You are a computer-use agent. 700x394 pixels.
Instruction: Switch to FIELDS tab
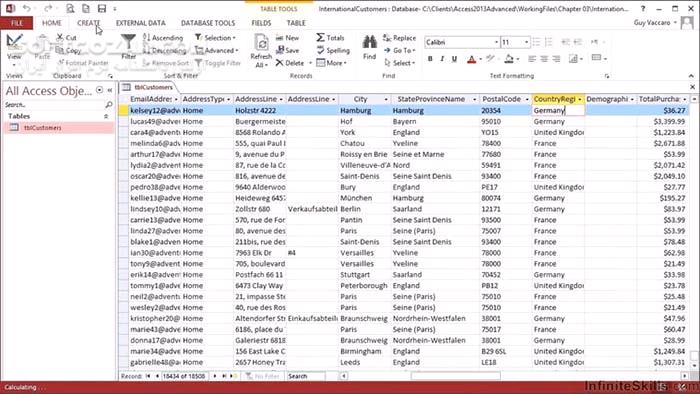[x=261, y=23]
